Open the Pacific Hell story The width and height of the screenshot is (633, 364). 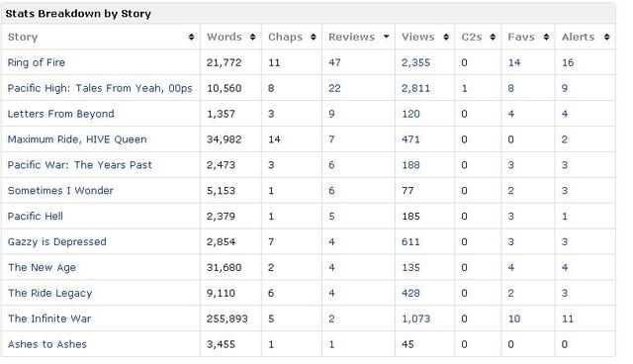click(x=36, y=216)
